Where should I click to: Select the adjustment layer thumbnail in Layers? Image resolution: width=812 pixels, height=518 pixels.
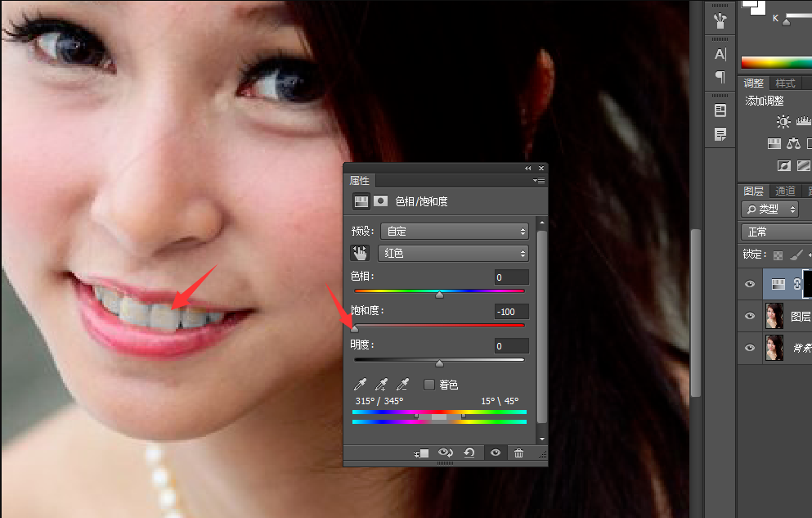tap(778, 284)
